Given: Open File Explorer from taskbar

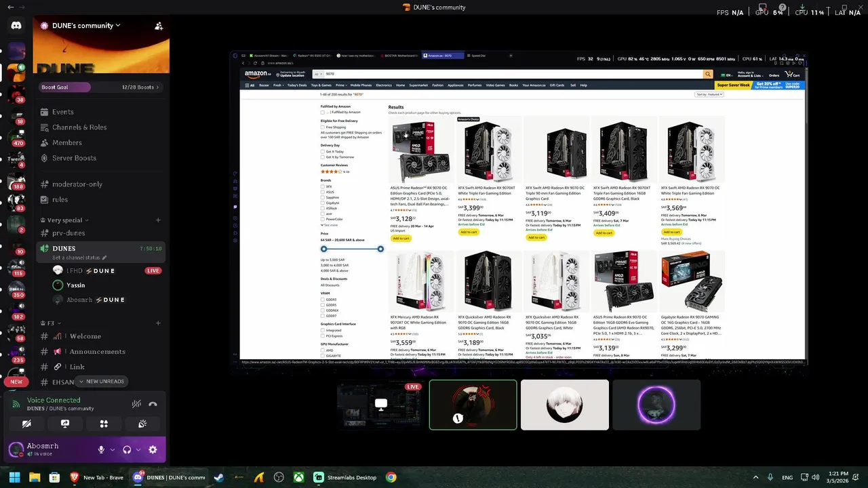Looking at the screenshot, I should coord(35,477).
